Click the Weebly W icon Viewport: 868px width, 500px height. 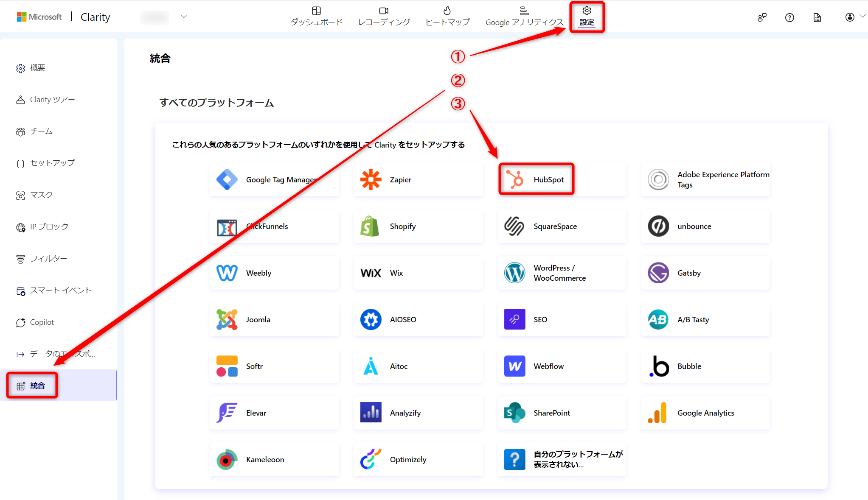[227, 273]
